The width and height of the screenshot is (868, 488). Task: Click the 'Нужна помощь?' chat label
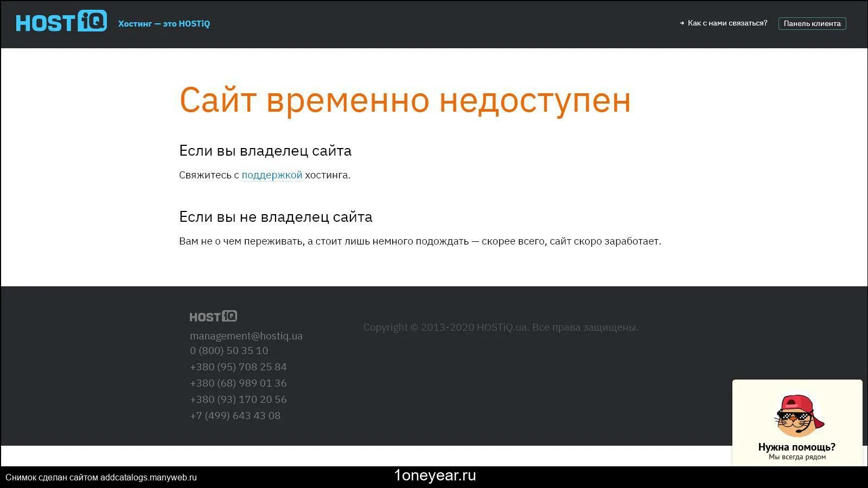pyautogui.click(x=797, y=447)
